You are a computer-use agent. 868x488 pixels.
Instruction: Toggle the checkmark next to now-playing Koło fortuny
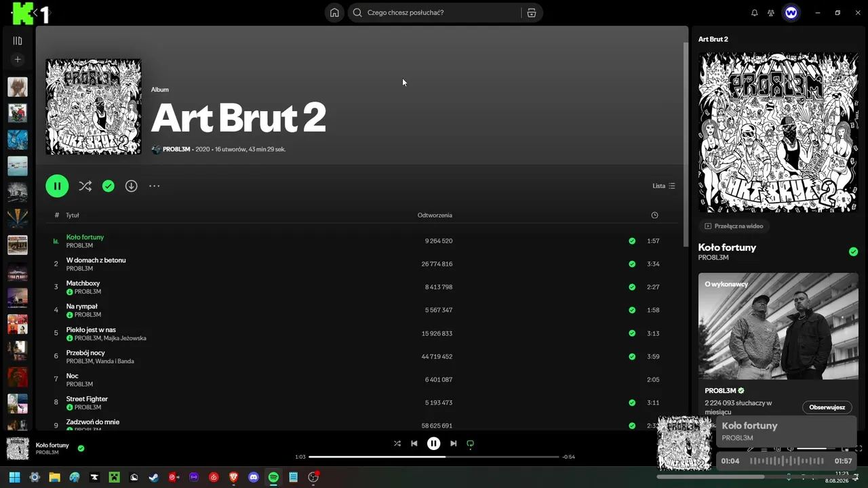[81, 448]
